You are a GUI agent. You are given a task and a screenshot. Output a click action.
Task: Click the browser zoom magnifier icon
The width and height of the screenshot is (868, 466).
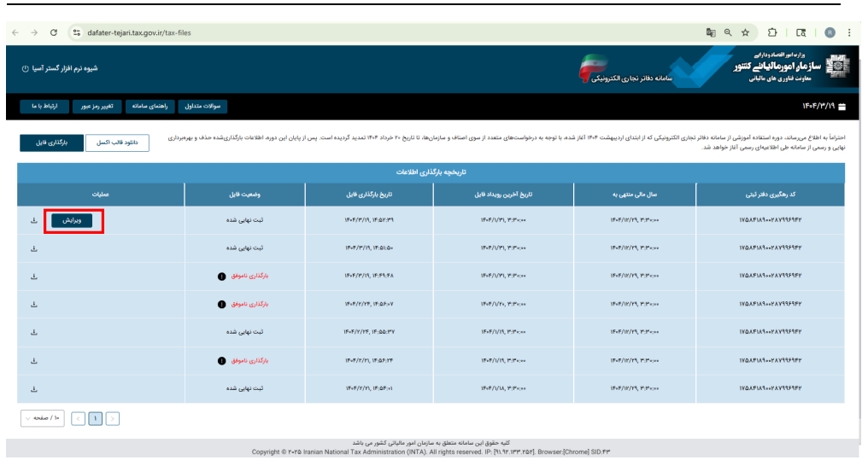pos(728,32)
